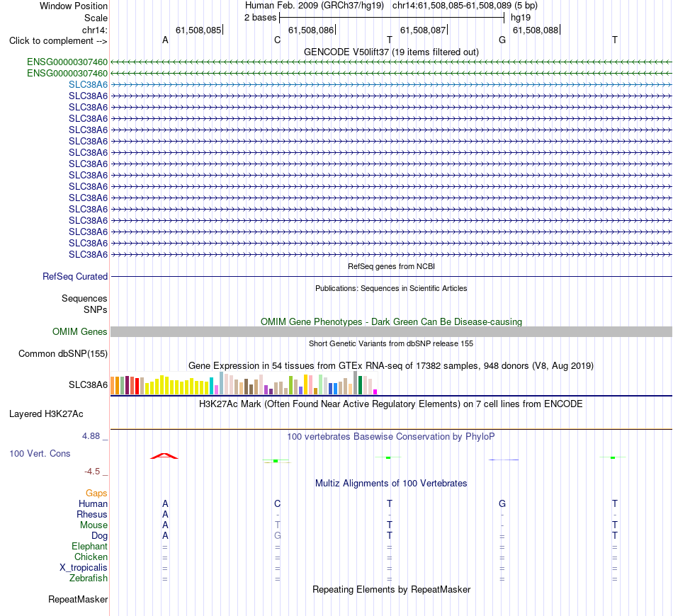The width and height of the screenshot is (673, 616).
Task: Click the Window Position label
Action: (x=74, y=6)
